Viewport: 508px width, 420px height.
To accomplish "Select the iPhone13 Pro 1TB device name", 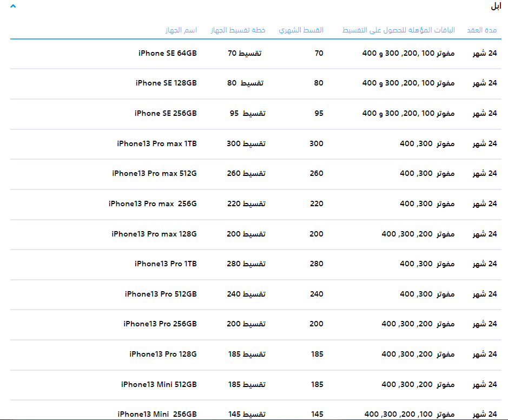I will click(166, 264).
